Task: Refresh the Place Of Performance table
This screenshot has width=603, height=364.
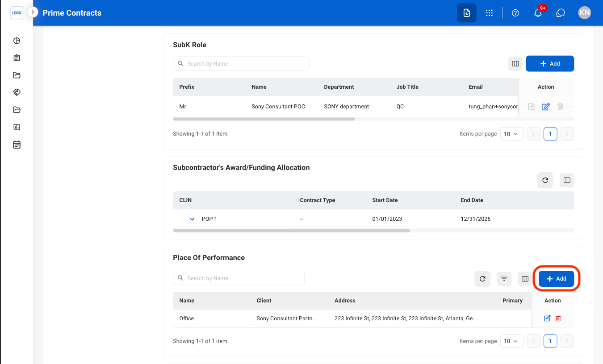Action: coord(482,279)
